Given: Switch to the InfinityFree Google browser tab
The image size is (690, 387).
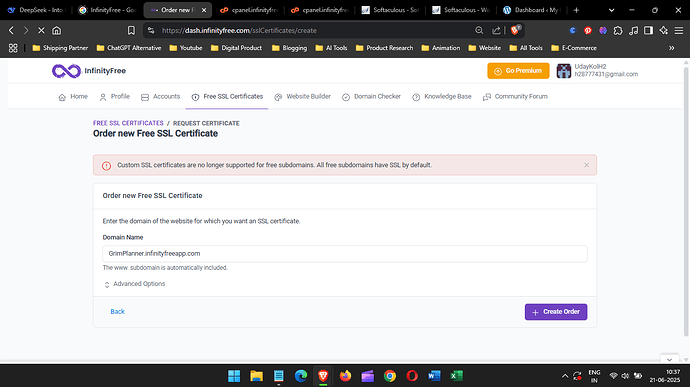Looking at the screenshot, I should [x=108, y=10].
